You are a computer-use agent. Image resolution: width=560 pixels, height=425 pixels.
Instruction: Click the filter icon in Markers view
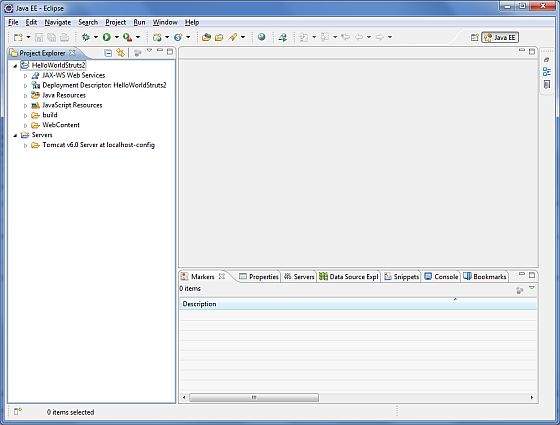(x=520, y=291)
